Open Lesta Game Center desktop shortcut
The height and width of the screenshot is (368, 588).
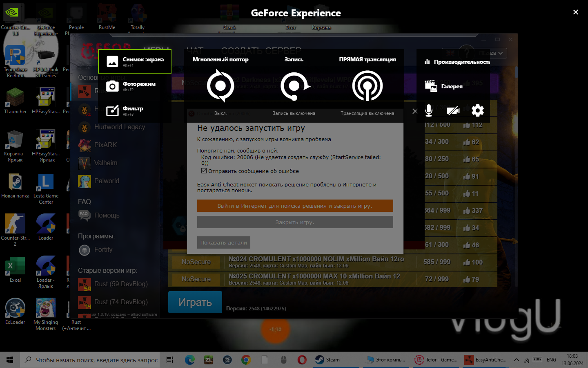(46, 188)
